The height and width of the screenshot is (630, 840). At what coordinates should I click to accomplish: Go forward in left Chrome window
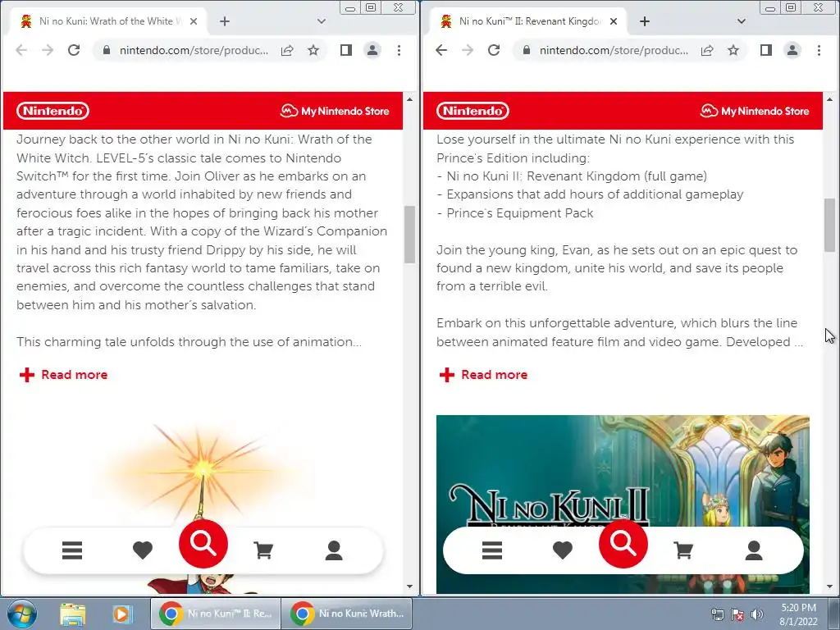tap(48, 50)
